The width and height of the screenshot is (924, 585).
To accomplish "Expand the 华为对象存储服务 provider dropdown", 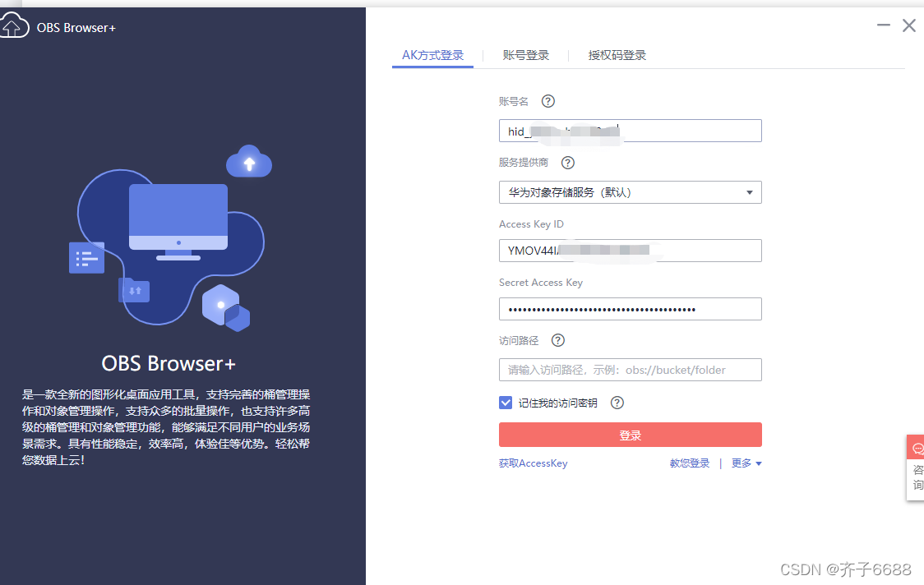I will coord(630,192).
